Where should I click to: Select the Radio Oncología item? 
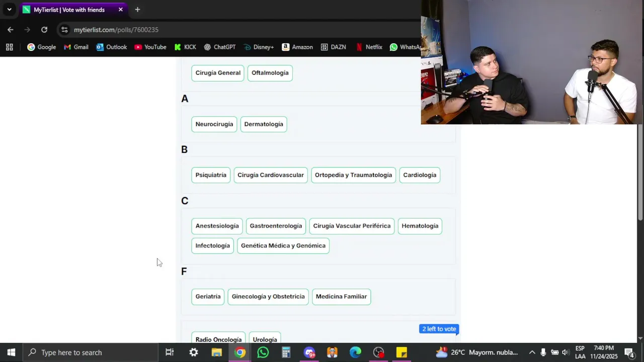point(218,338)
